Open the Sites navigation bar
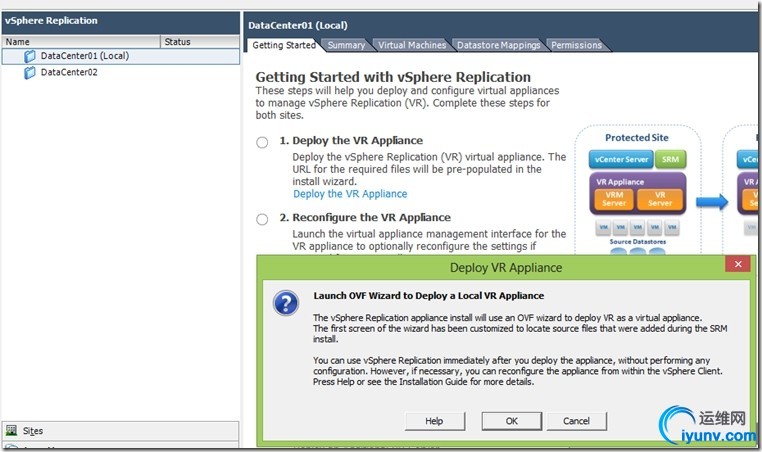 tap(120, 431)
